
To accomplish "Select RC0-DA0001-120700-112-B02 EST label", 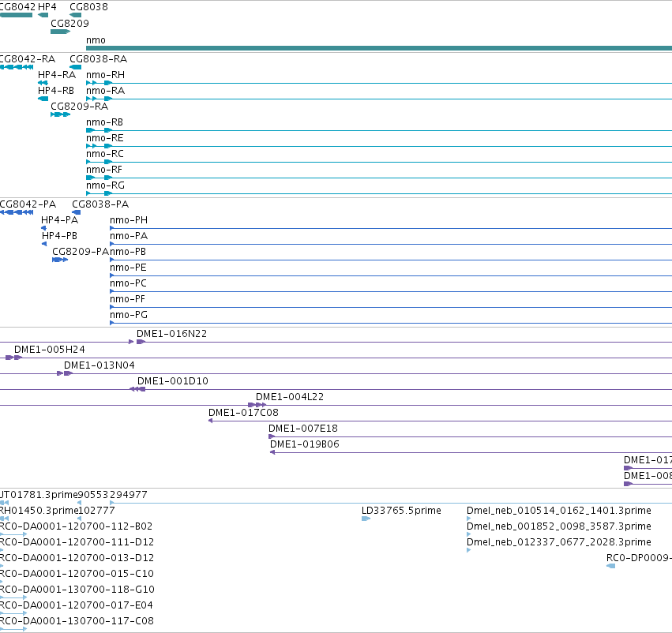I will 77,526.
